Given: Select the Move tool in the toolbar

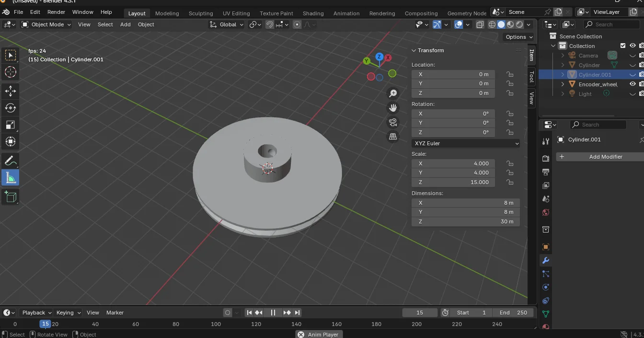Looking at the screenshot, I should point(11,91).
